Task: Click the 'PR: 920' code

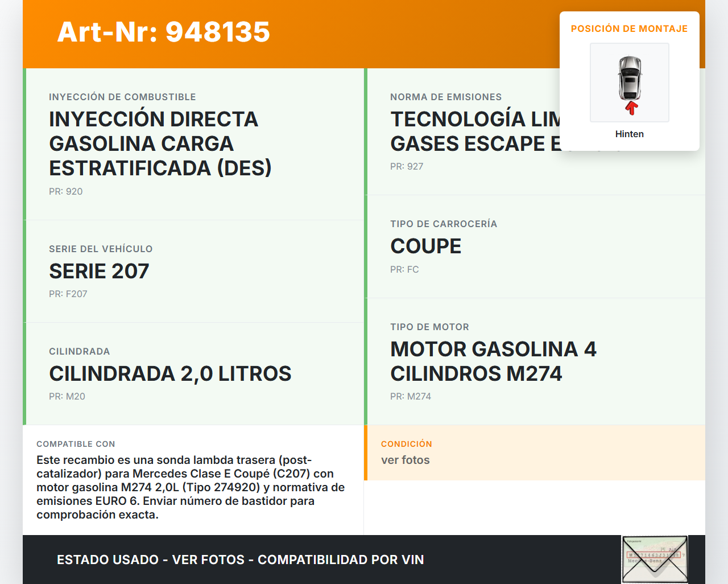Action: coord(66,191)
